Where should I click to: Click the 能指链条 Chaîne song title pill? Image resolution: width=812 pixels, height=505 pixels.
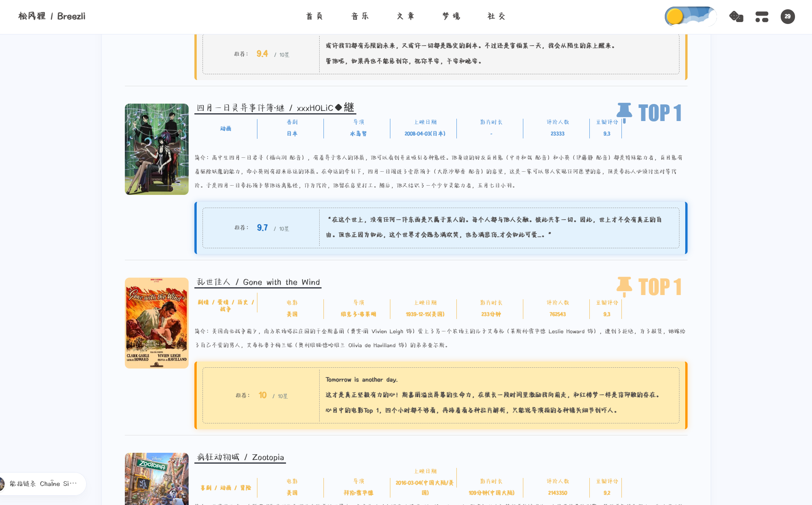pos(43,484)
